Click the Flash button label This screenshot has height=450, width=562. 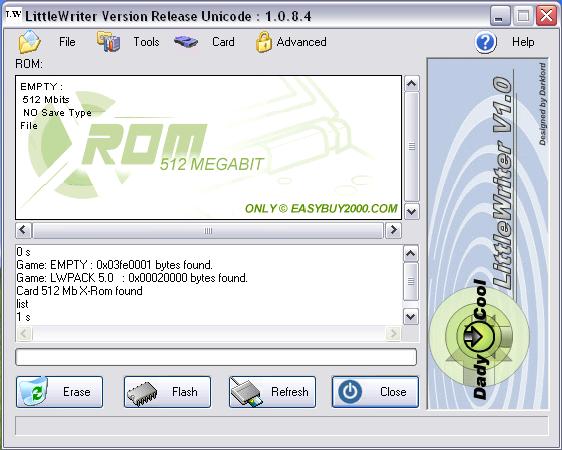185,392
